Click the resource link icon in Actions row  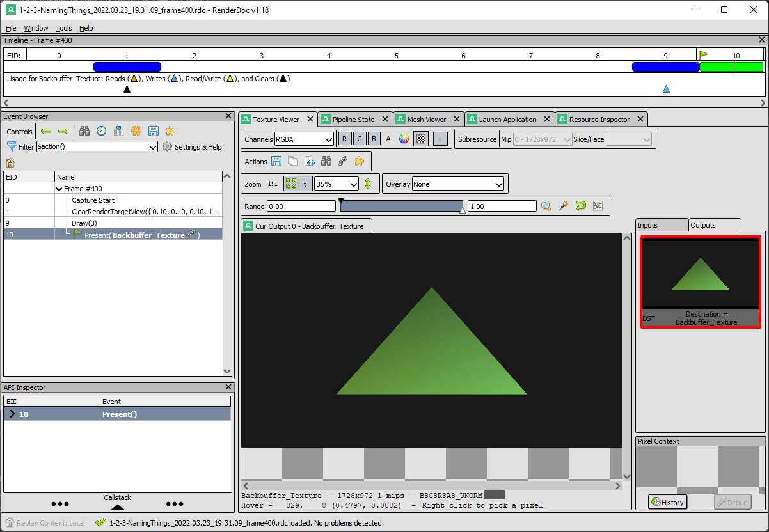tap(343, 161)
